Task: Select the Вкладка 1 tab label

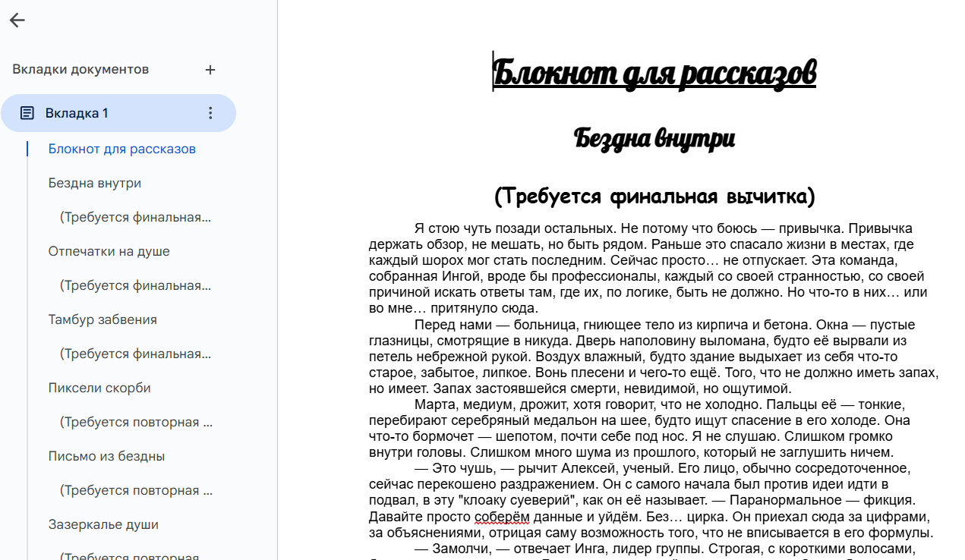Action: point(77,113)
